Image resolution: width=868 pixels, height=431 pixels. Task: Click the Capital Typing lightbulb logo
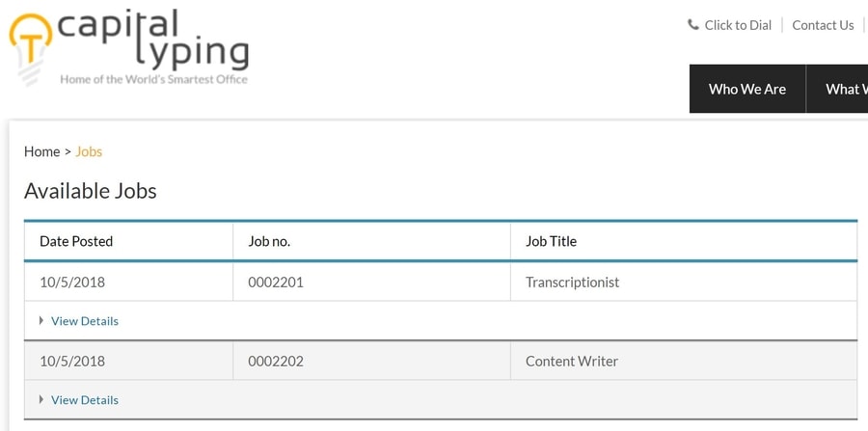pyautogui.click(x=31, y=48)
